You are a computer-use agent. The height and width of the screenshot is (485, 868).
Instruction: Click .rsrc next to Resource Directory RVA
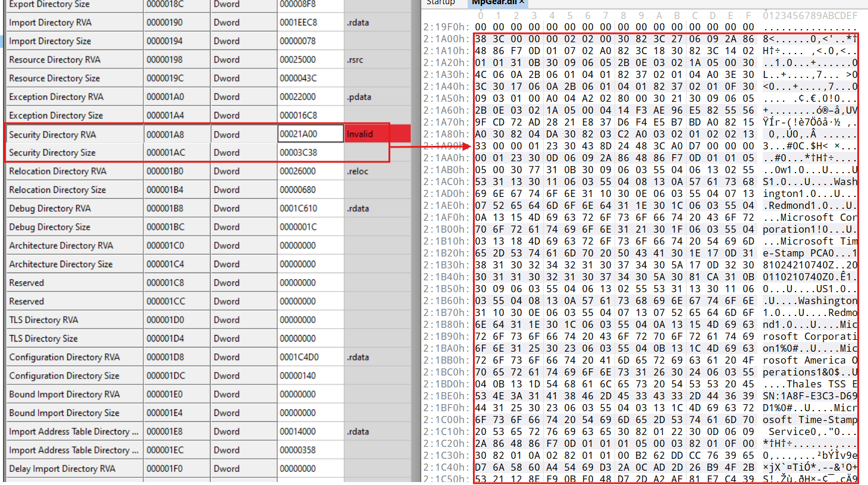(x=357, y=60)
